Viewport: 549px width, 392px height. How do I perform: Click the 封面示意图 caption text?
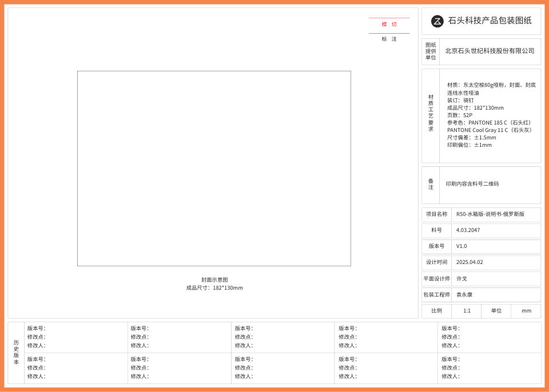coord(214,279)
